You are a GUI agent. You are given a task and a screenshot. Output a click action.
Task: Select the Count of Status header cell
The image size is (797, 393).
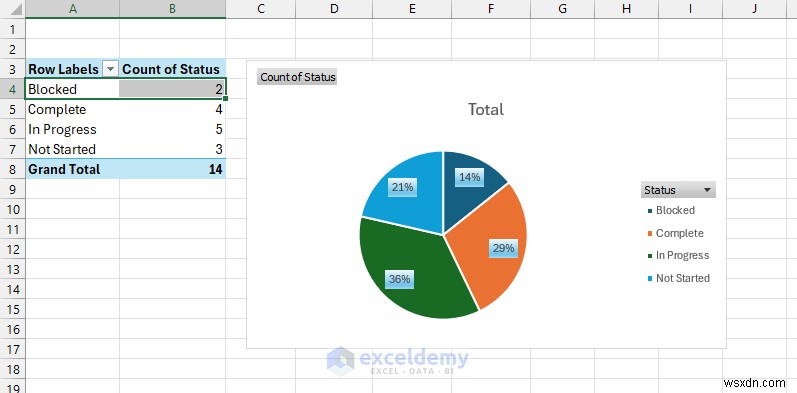pos(172,69)
